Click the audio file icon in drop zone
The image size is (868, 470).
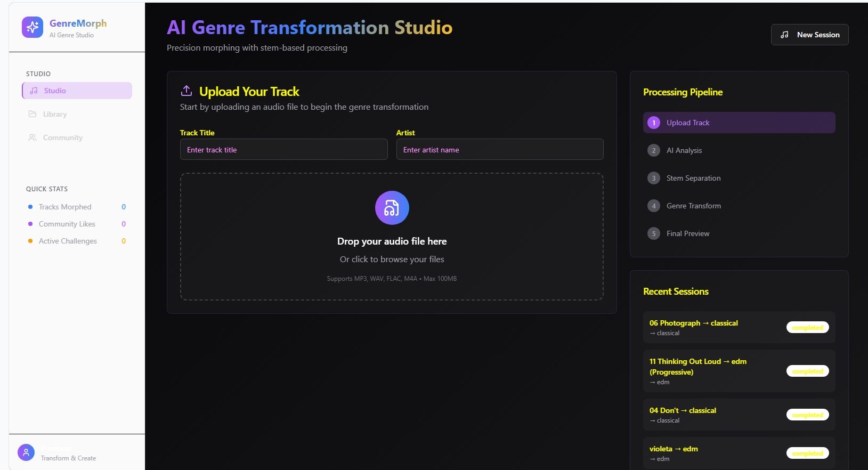pyautogui.click(x=392, y=208)
